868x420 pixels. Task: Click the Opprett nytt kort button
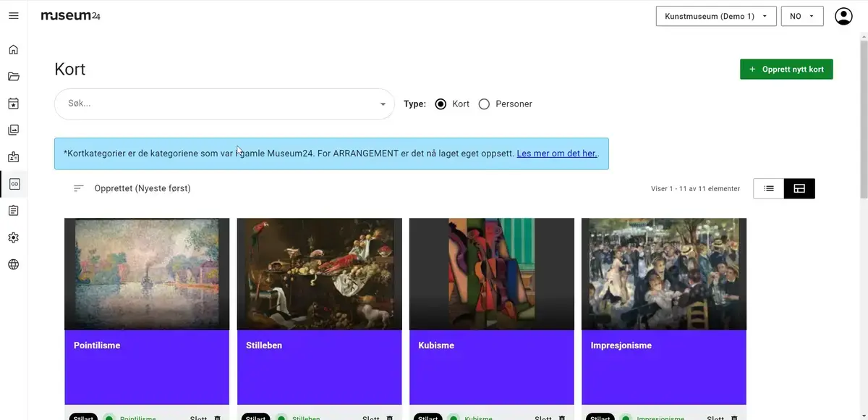tap(786, 70)
